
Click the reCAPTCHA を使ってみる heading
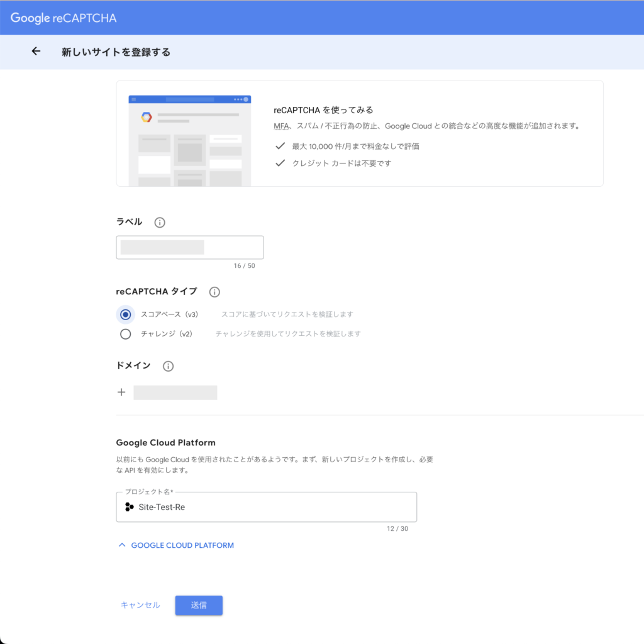point(324,110)
